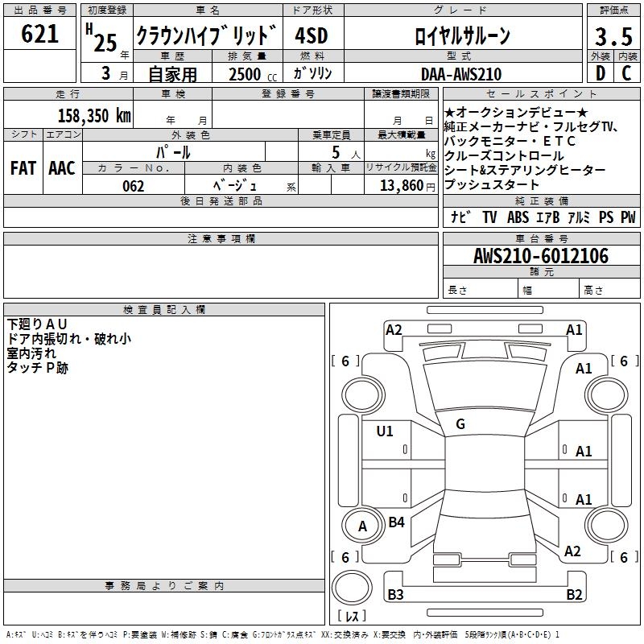Select the B3 mark on rear bumper
Screen dimensions: 644x644
click(395, 595)
